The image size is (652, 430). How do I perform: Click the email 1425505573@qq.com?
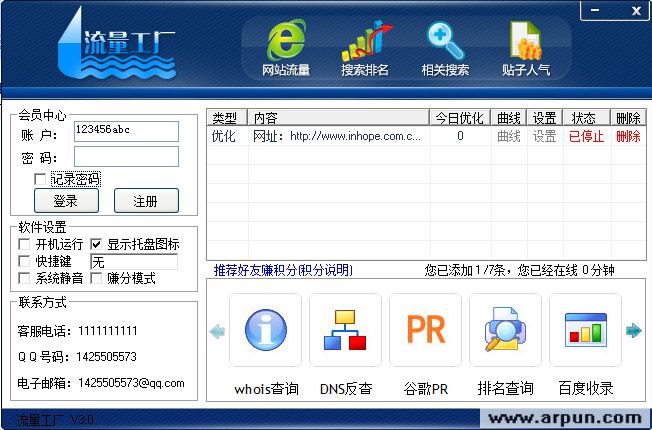[131, 383]
